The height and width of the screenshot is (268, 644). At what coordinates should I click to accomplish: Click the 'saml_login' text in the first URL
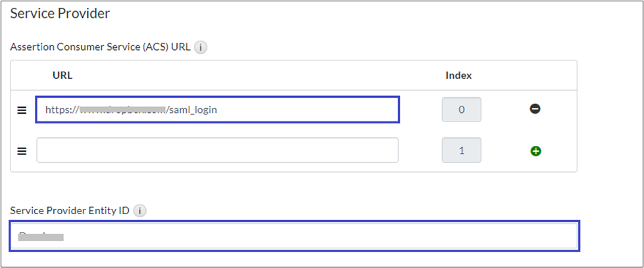191,110
